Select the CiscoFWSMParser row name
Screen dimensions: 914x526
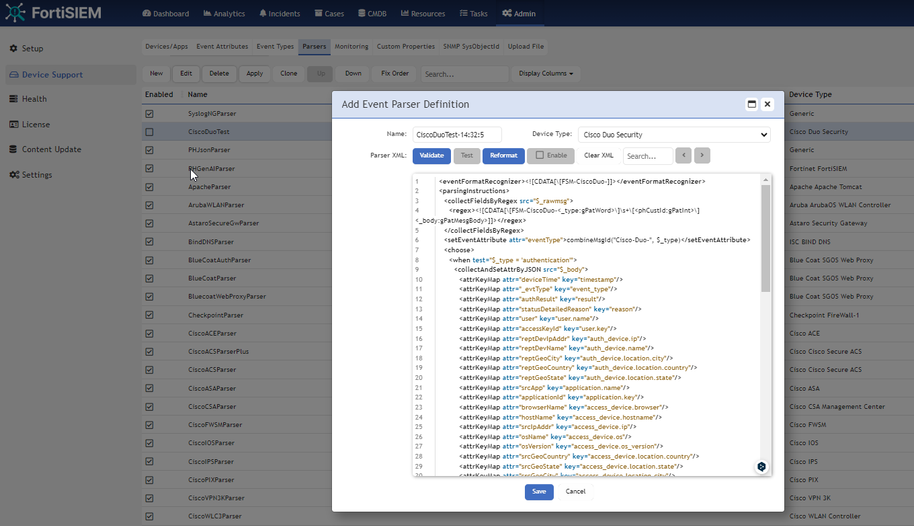click(215, 425)
